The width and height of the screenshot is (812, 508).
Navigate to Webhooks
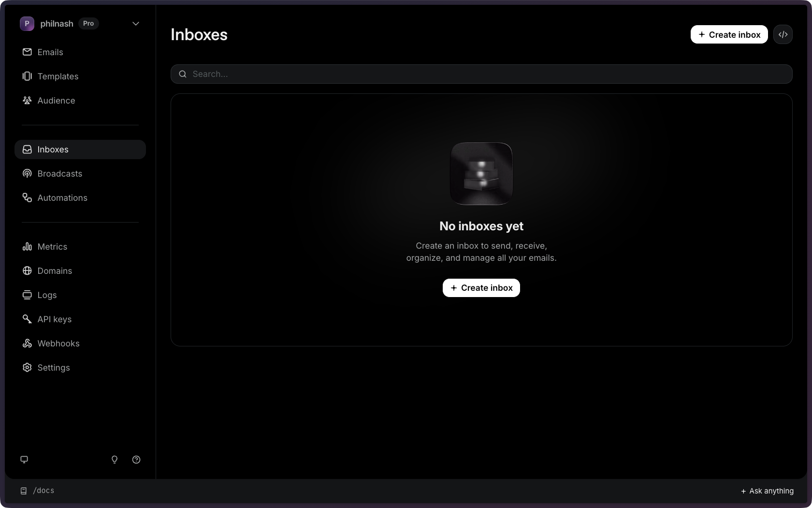(x=80, y=344)
